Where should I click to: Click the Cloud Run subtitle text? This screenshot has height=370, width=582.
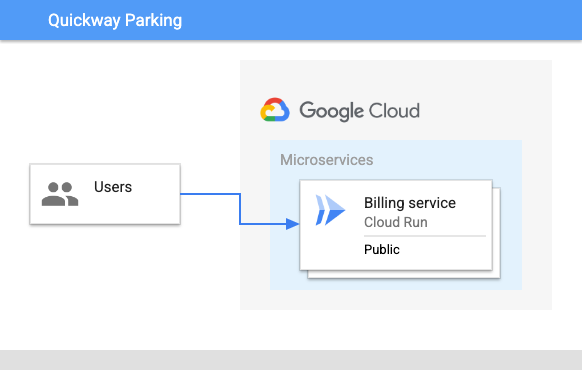pos(396,222)
